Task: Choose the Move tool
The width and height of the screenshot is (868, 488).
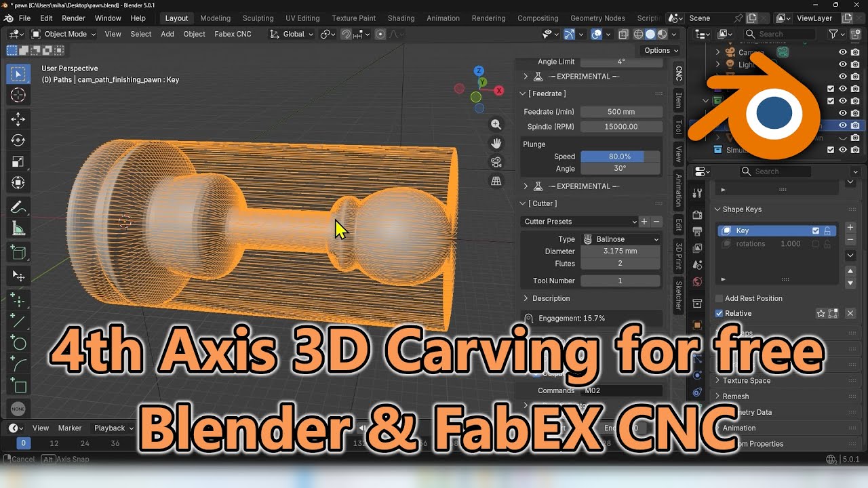Action: [18, 119]
